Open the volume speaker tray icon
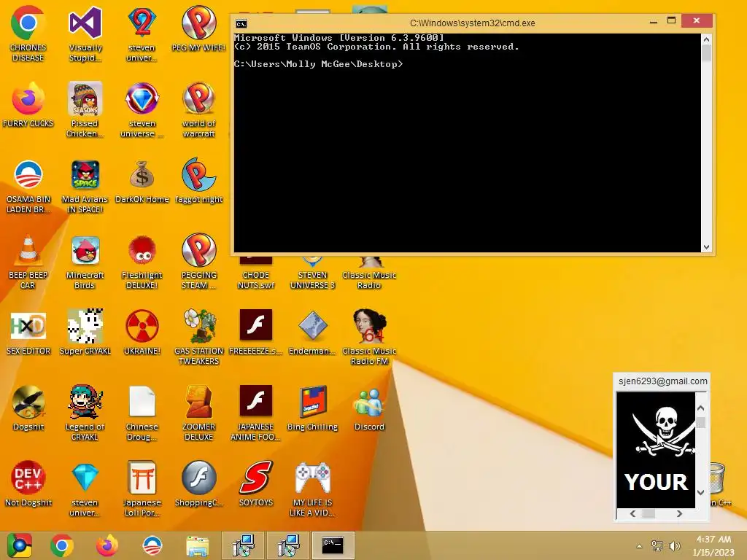This screenshot has height=560, width=747. point(674,545)
